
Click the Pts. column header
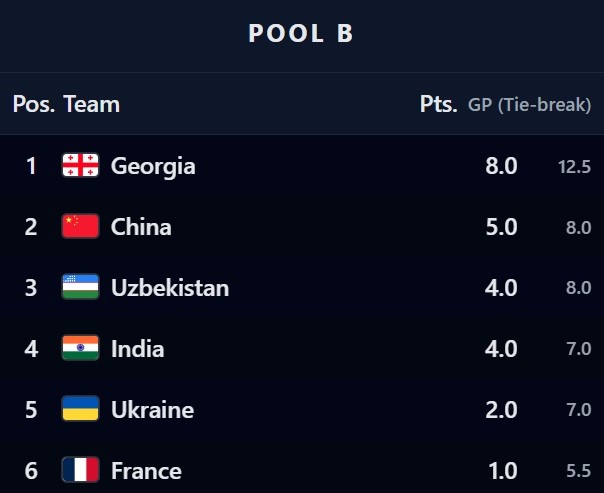(x=439, y=104)
